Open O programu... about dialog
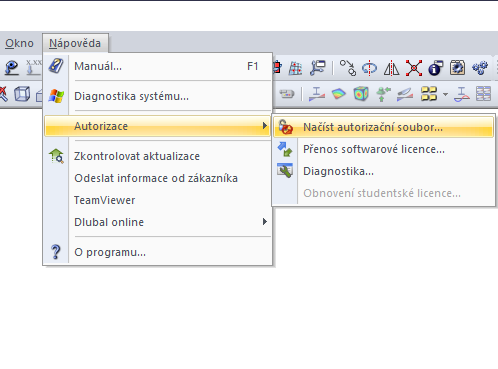Screen dimensions: 498x369 click(157, 252)
